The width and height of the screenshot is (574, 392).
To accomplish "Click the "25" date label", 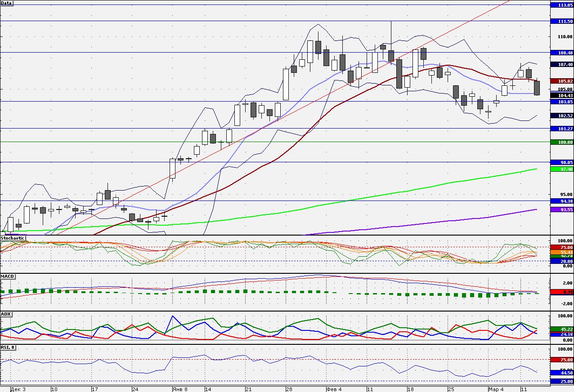I will pos(451,388).
